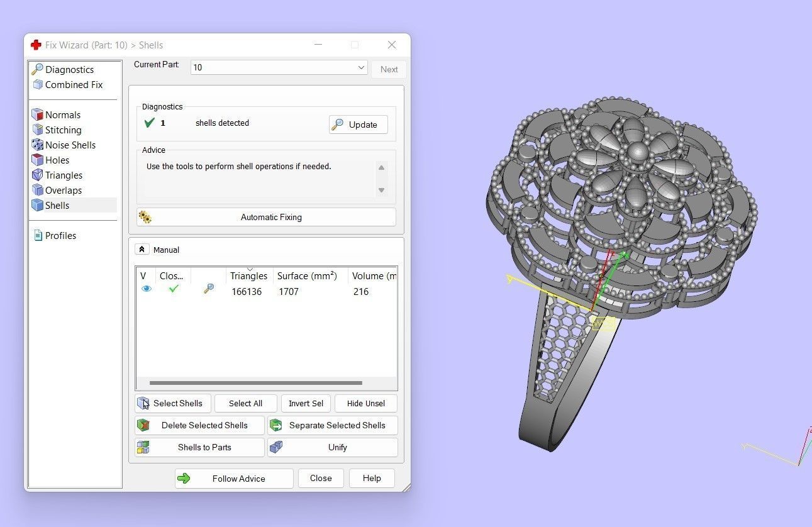Click the Close button at dialog bottom
The height and width of the screenshot is (527, 812).
pos(321,479)
